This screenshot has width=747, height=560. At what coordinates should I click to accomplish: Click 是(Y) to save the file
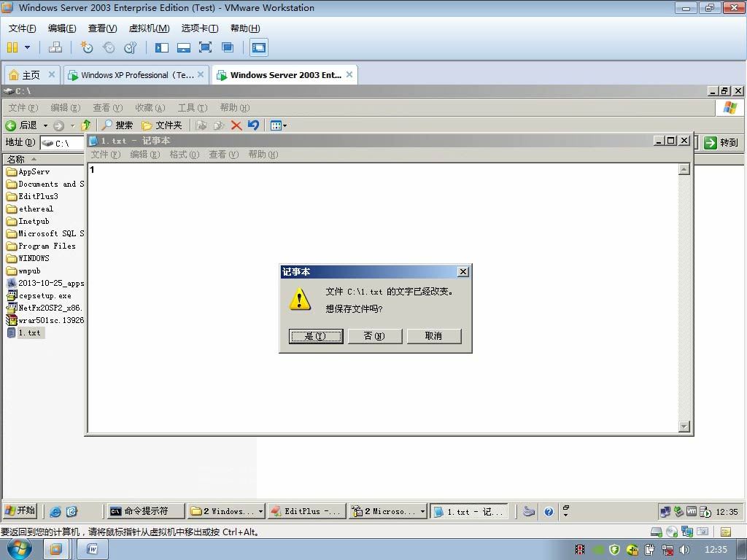click(x=315, y=335)
